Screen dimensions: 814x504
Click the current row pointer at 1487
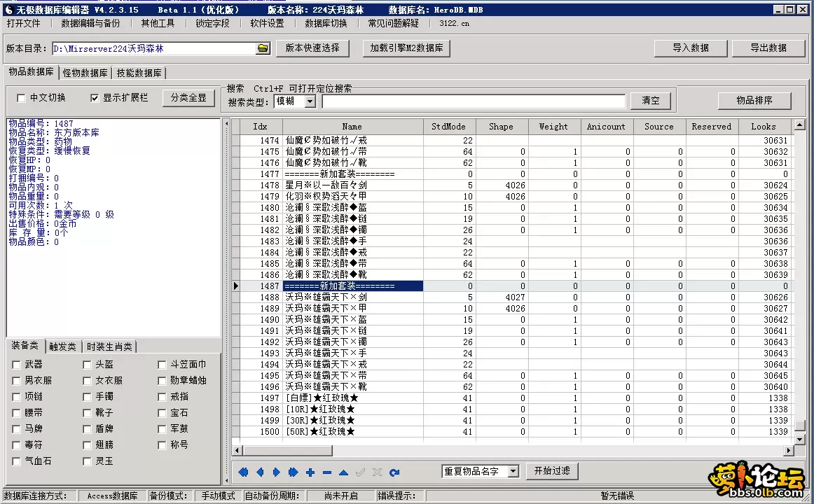coord(235,286)
